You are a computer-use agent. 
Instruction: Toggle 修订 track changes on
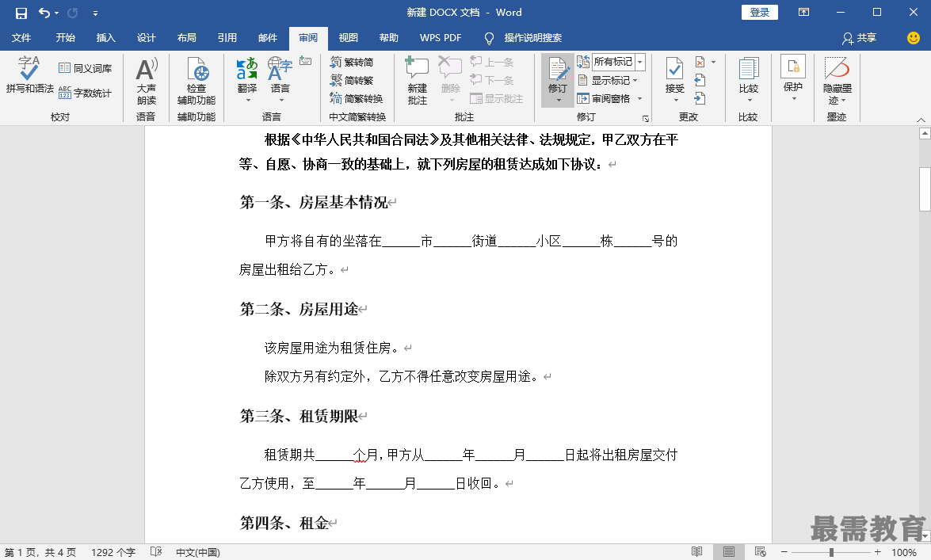tap(558, 74)
